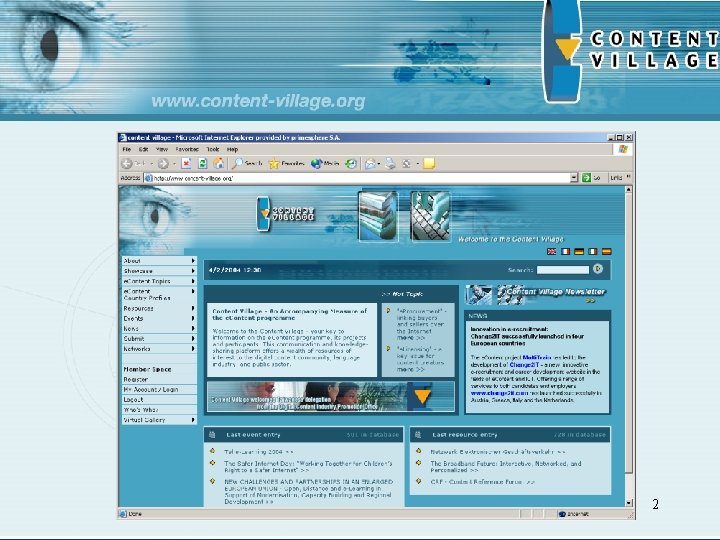Click the My Account / Login link
Viewport: 720px width, 540px height.
pos(151,389)
